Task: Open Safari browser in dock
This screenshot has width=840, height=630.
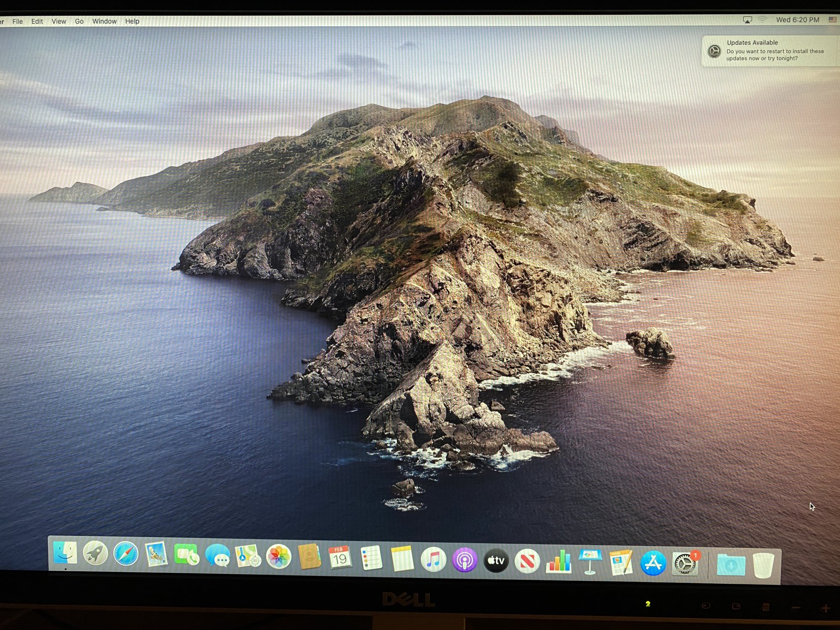Action: pyautogui.click(x=126, y=554)
